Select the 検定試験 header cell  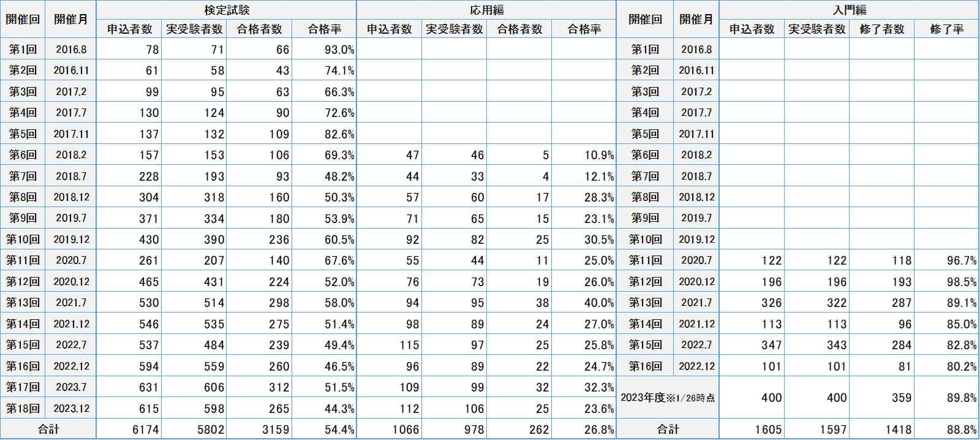(x=227, y=10)
